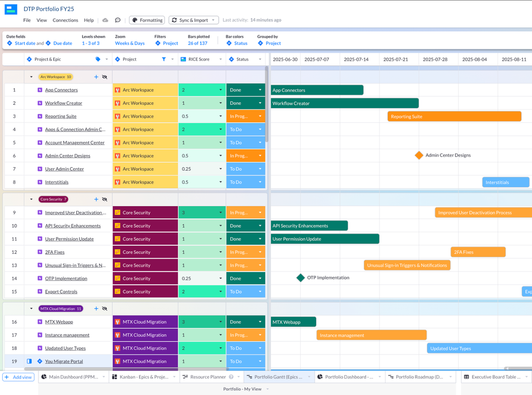Open Levels shown 1 - 3 of 3
532x395 pixels.
(x=91, y=44)
